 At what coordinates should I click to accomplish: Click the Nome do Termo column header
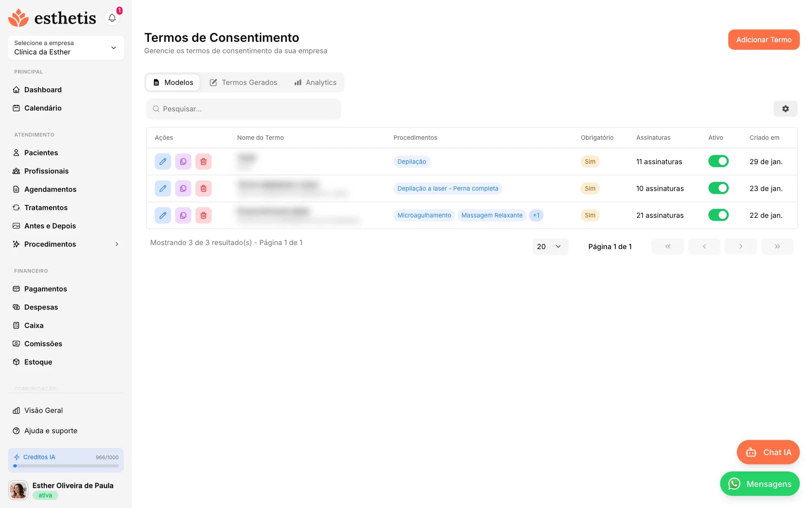[x=260, y=138]
